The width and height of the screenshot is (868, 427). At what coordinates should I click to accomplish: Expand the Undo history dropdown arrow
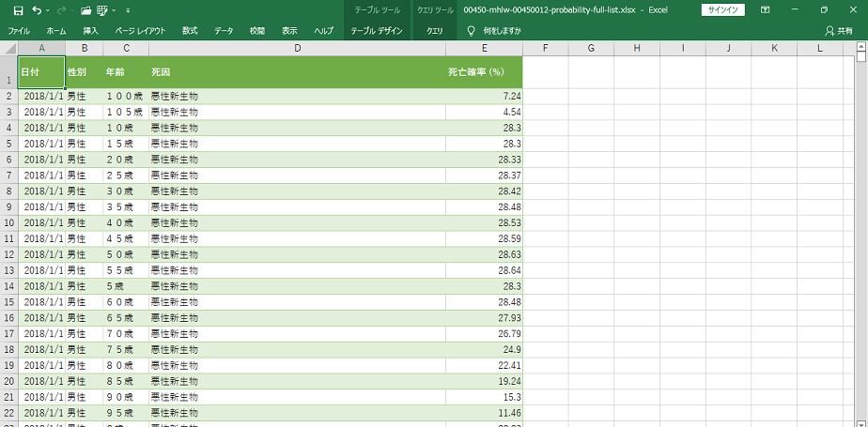tap(48, 10)
